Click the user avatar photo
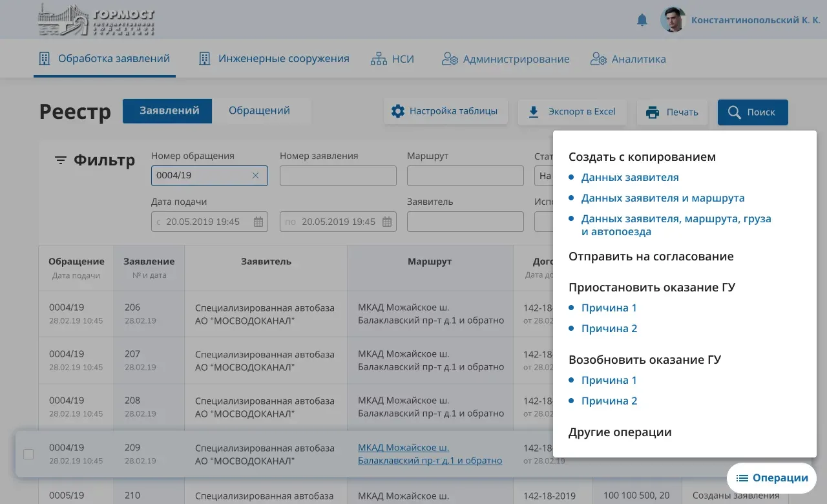This screenshot has height=504, width=827. (673, 20)
